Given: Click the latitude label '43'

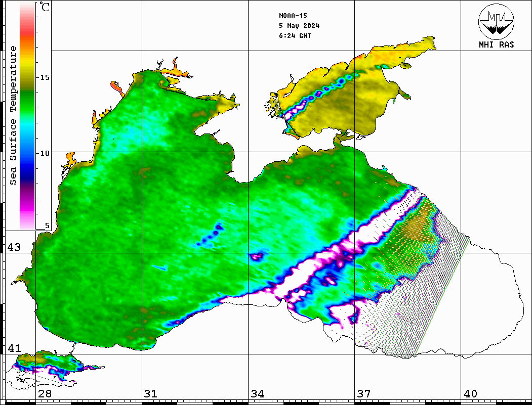Looking at the screenshot, I should tap(14, 247).
